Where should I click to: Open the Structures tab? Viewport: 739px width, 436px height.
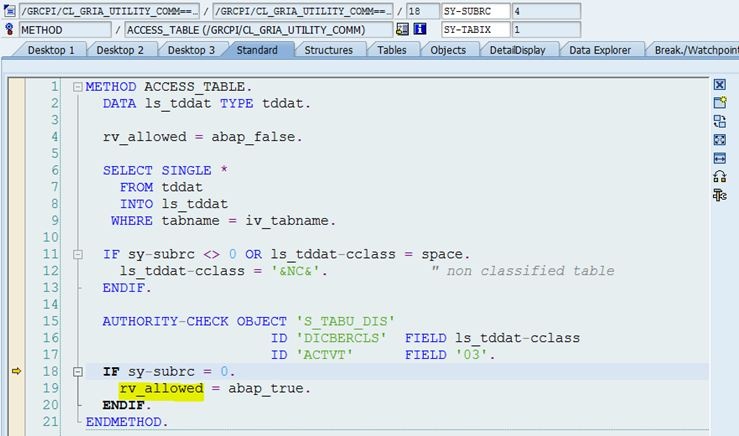tap(328, 50)
